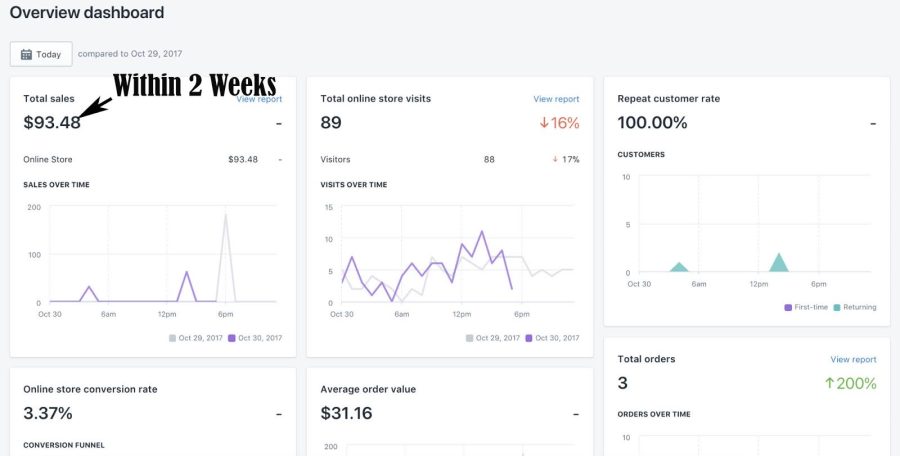Click Oct 29, 2017 gray swatch in sales legend

(172, 338)
